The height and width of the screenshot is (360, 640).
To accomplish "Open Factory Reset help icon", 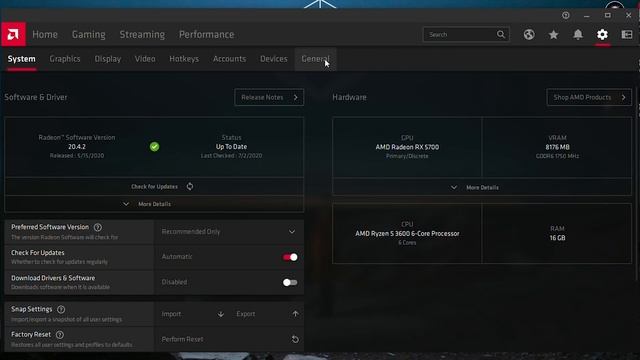I will coord(60,335).
